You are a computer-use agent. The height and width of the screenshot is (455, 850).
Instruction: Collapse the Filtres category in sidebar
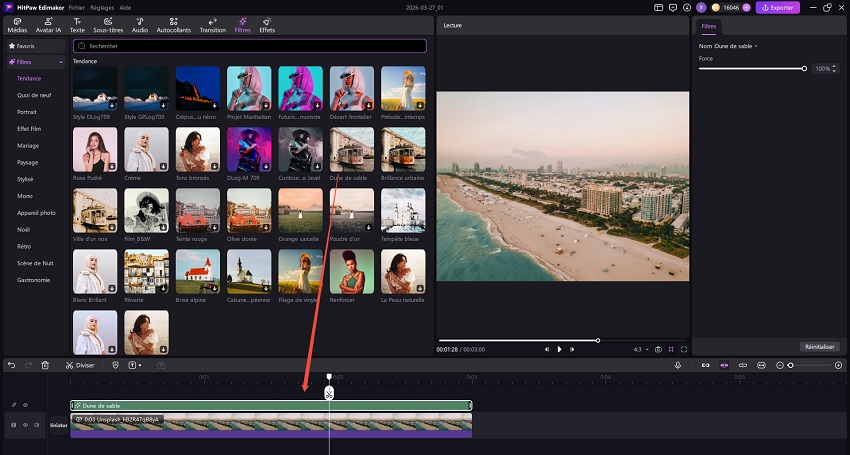(x=61, y=62)
